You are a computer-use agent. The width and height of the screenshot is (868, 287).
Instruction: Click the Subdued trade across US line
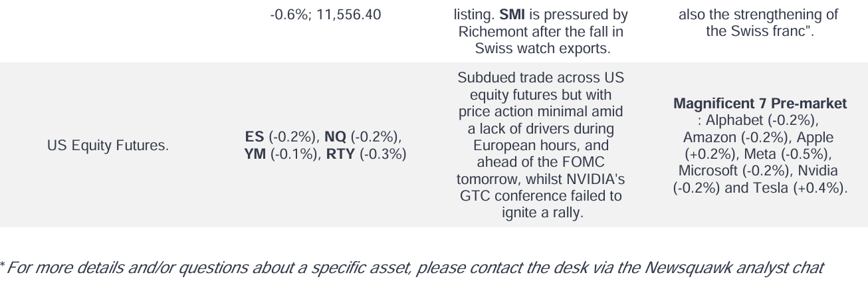click(540, 78)
